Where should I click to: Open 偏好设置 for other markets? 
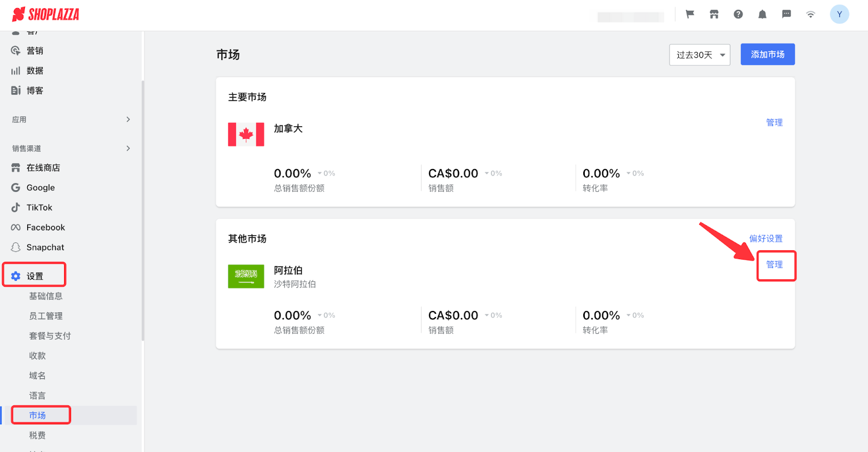point(765,238)
